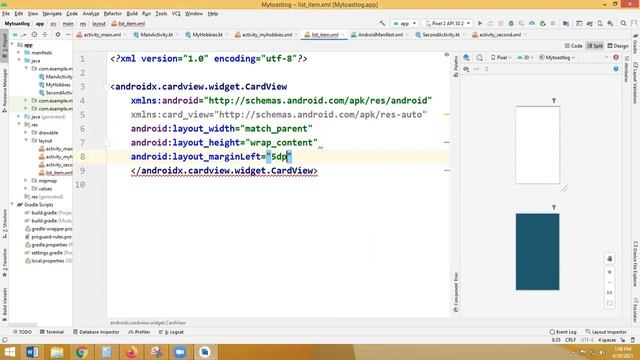Screen dimensions: 640x360
Task: Open the SDK Manager icon in toolbar
Action: click(x=610, y=24)
